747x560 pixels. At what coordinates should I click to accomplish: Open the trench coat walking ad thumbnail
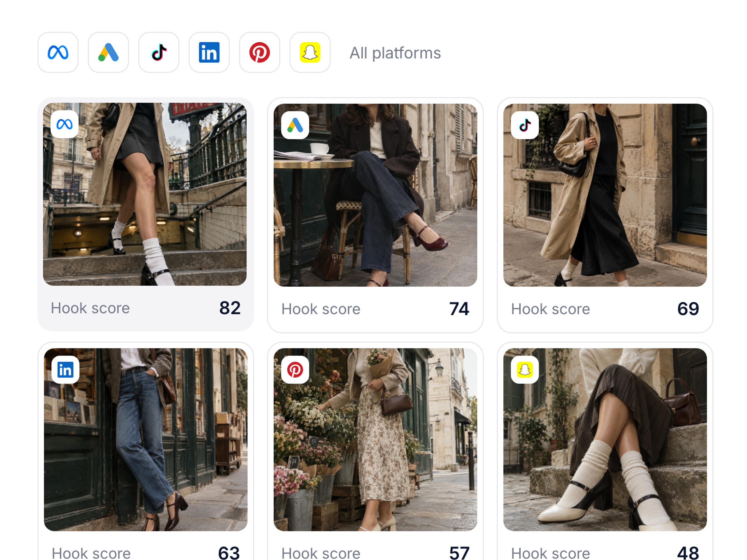605,195
